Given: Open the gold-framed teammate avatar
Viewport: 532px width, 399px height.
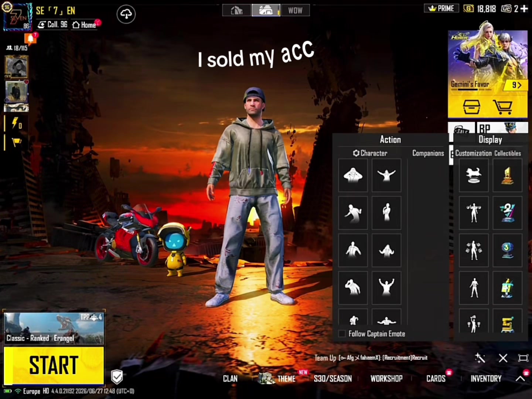Looking at the screenshot, I should (x=17, y=67).
